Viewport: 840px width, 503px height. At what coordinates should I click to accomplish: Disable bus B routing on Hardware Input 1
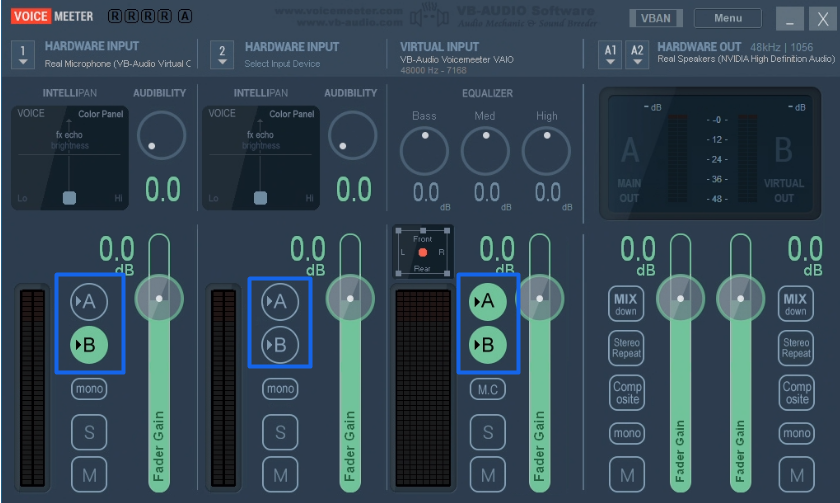coord(89,345)
